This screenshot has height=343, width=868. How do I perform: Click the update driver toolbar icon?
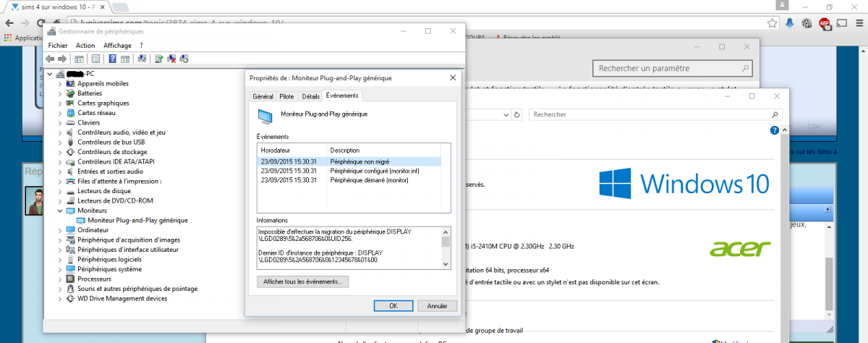click(x=158, y=59)
